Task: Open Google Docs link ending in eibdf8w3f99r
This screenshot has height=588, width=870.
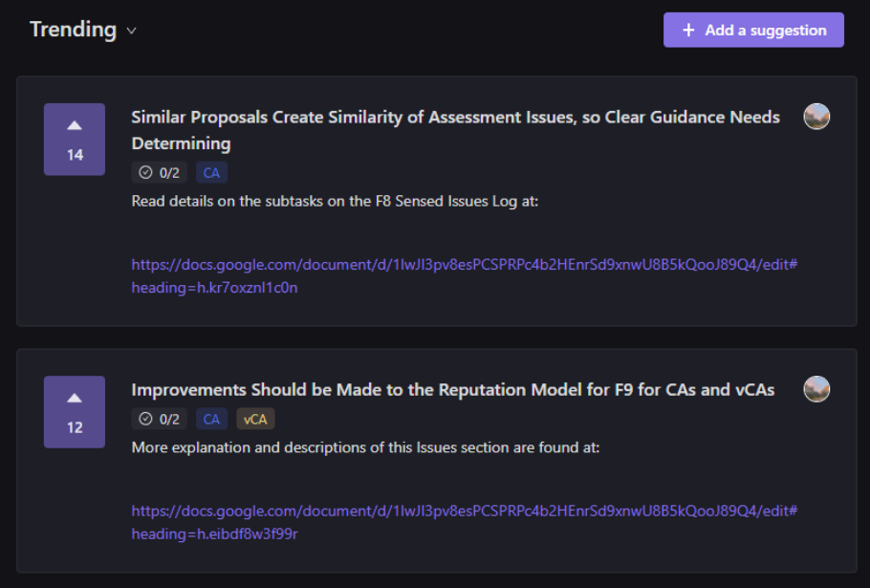Action: tap(464, 522)
